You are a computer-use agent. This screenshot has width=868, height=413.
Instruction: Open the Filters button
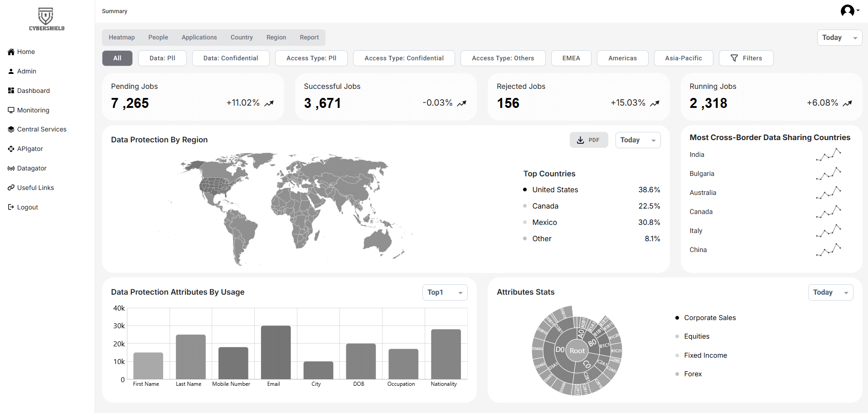point(746,58)
